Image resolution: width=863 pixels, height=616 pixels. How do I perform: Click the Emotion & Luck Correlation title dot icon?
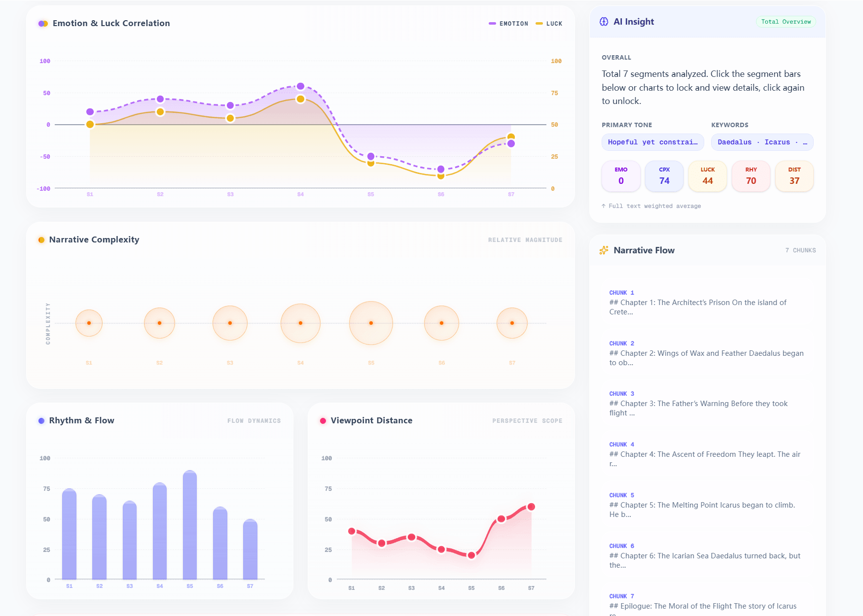(43, 24)
